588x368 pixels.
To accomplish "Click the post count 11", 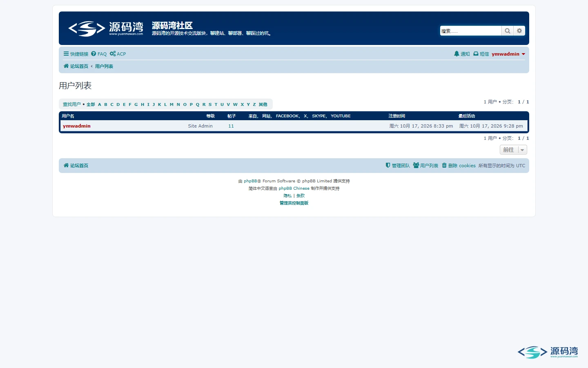I will 231,126.
